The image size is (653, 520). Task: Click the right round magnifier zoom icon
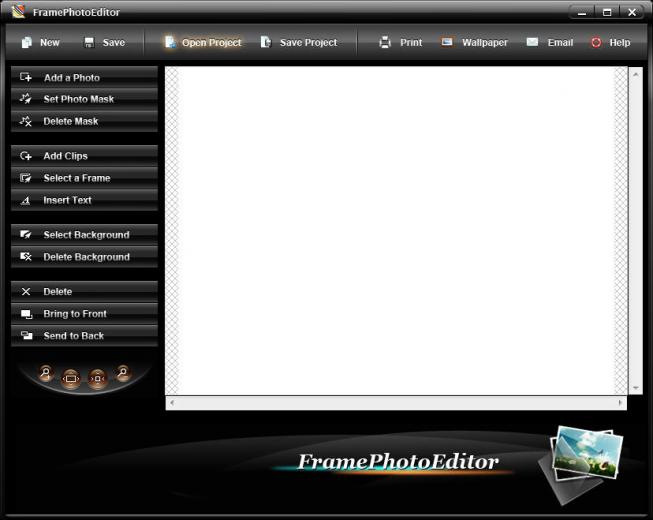123,372
